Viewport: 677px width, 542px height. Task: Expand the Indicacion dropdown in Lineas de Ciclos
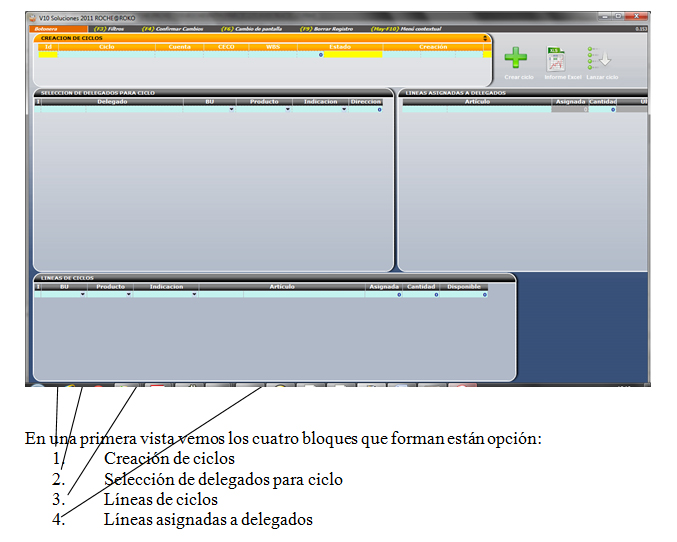(194, 294)
